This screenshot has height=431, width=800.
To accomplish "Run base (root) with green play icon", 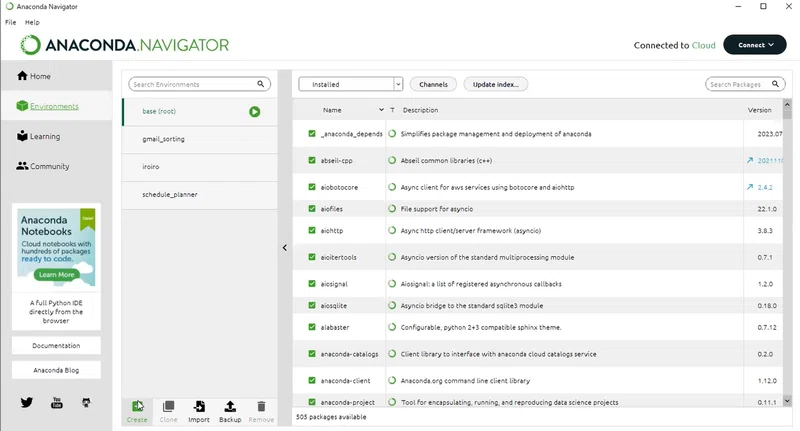I will coord(255,112).
